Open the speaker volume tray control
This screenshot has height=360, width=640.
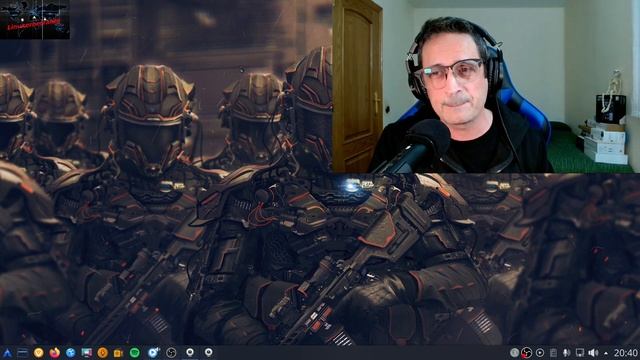pos(593,353)
